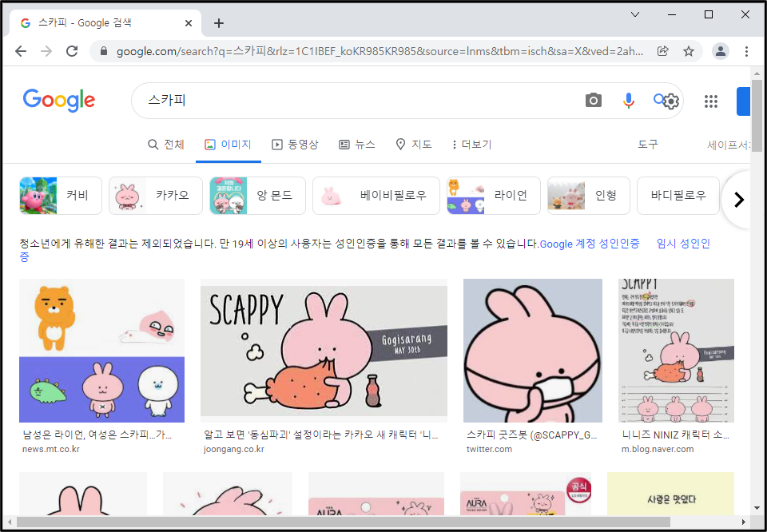Click the horizontal scrollbar right arrow
Image resolution: width=767 pixels, height=532 pixels.
pos(744,522)
